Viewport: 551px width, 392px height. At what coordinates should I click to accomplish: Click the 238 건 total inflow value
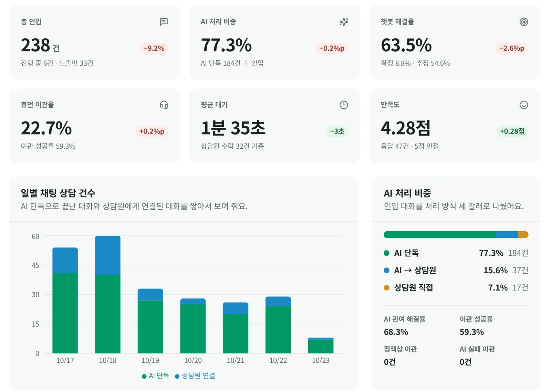[x=40, y=45]
